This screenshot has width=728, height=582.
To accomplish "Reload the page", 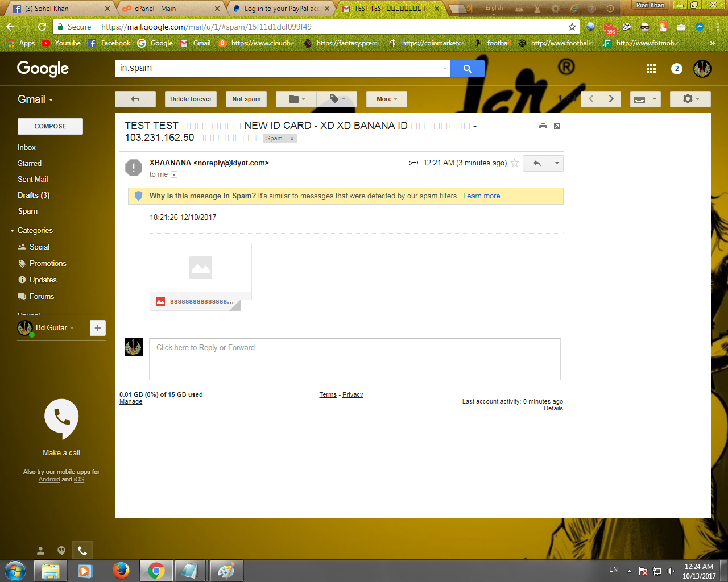I will [x=42, y=27].
